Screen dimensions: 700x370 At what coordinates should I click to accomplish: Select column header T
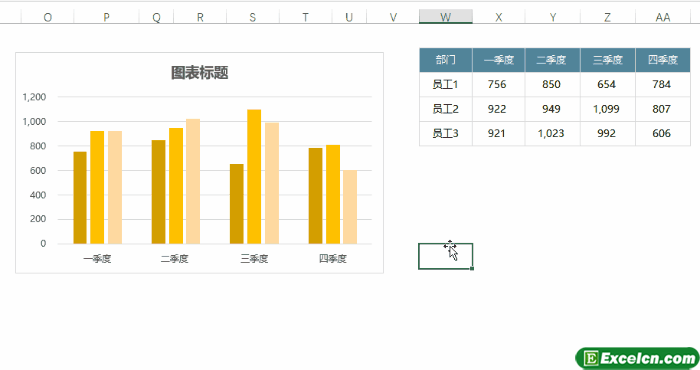point(305,17)
